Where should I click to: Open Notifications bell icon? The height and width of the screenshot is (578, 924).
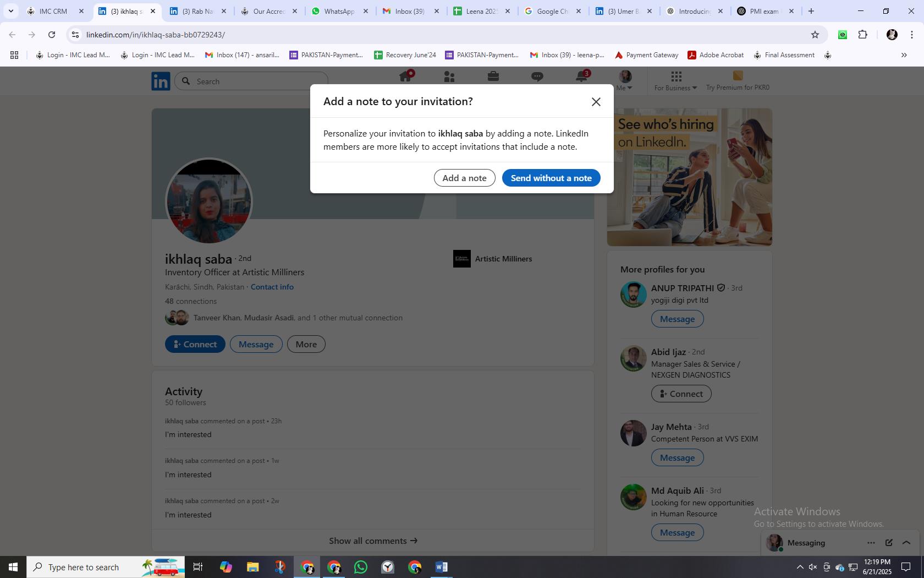[581, 77]
